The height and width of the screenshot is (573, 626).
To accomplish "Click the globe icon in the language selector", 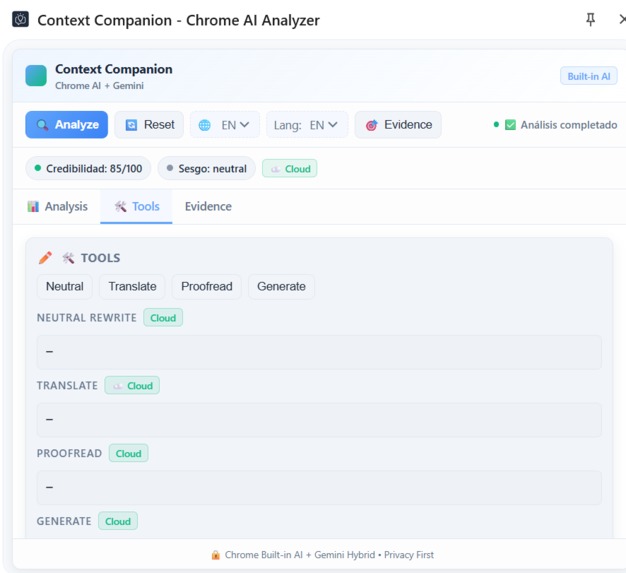I will click(204, 125).
